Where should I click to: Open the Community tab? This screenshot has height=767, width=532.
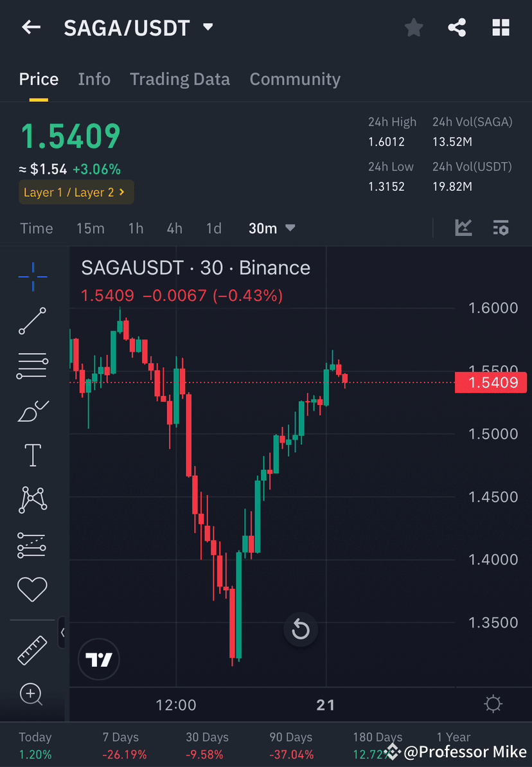[294, 78]
